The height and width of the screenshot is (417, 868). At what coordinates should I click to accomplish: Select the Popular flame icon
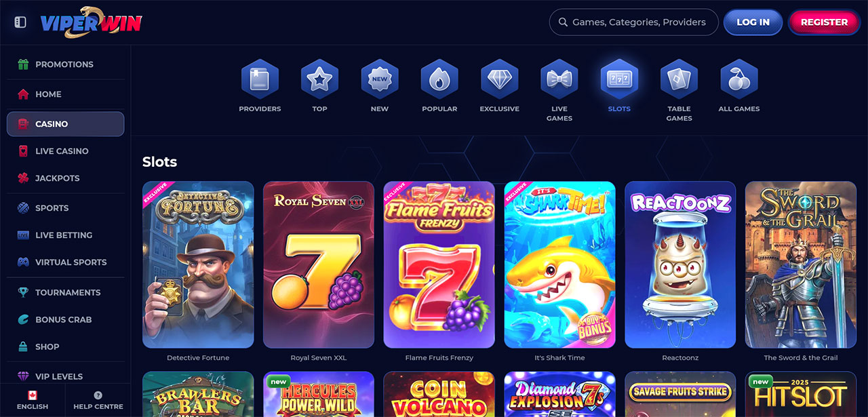[x=439, y=79]
